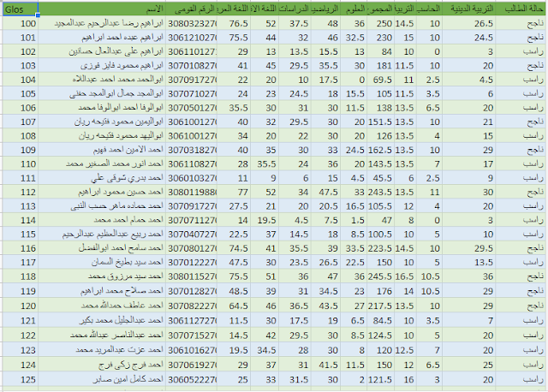Select the math score cell showing 47.5

[325, 192]
